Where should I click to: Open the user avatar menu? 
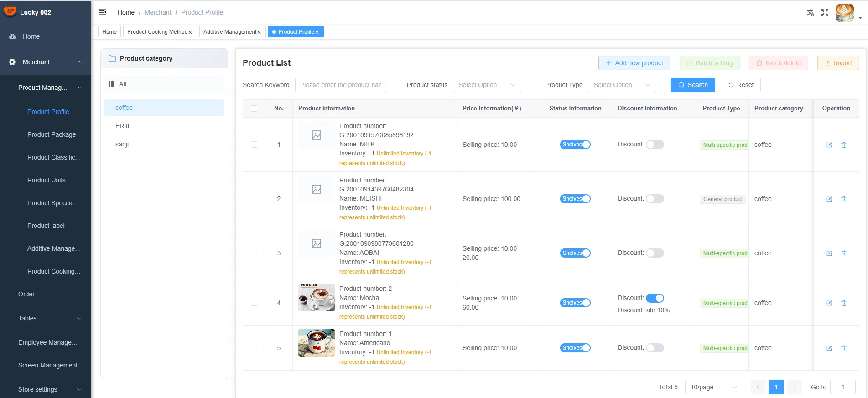845,13
